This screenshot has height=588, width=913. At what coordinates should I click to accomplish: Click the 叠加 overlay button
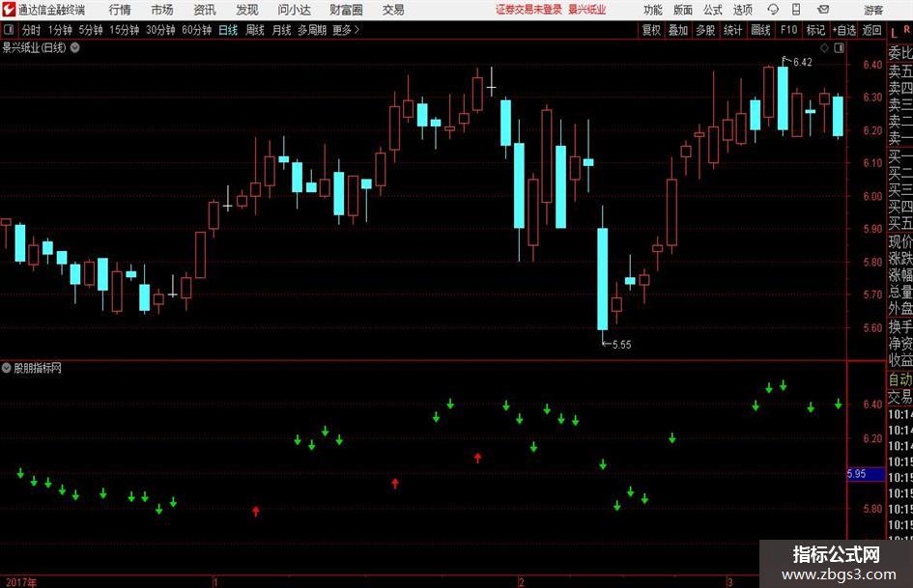678,30
